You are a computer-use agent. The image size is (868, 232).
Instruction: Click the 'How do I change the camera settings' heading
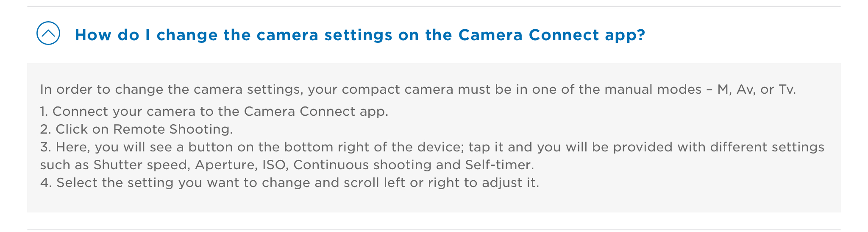[x=359, y=35]
